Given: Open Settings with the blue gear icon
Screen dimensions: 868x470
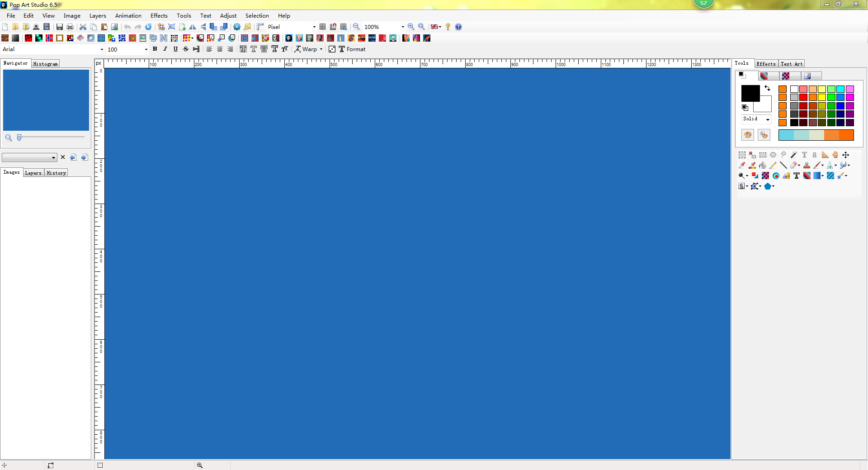Looking at the screenshot, I should click(237, 27).
